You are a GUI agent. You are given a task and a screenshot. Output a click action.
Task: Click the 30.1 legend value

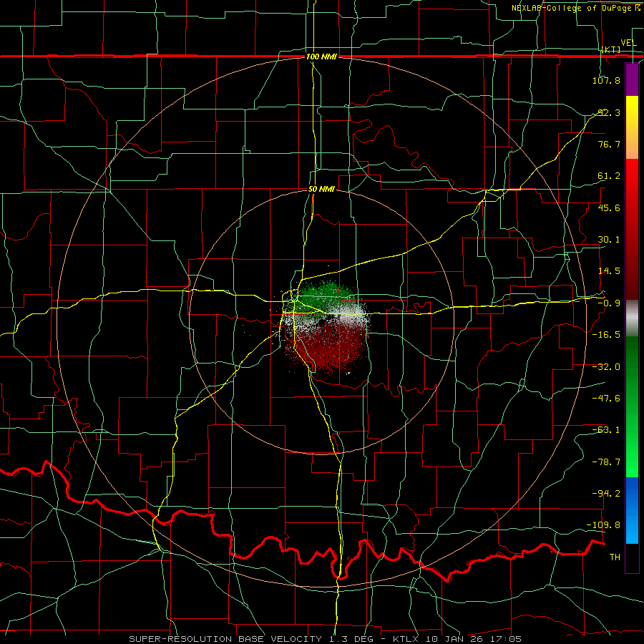tap(609, 240)
